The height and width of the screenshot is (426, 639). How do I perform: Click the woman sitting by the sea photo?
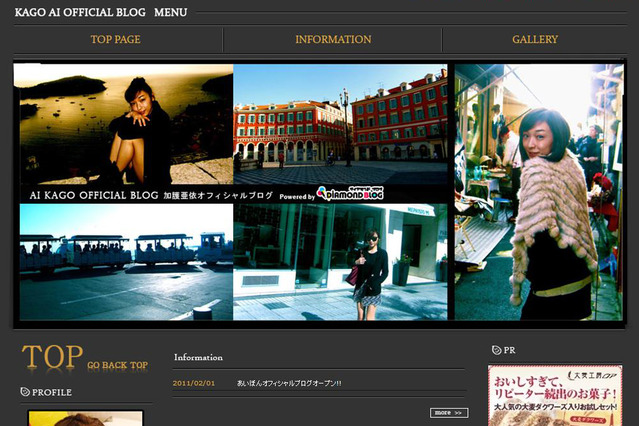pyautogui.click(x=125, y=125)
